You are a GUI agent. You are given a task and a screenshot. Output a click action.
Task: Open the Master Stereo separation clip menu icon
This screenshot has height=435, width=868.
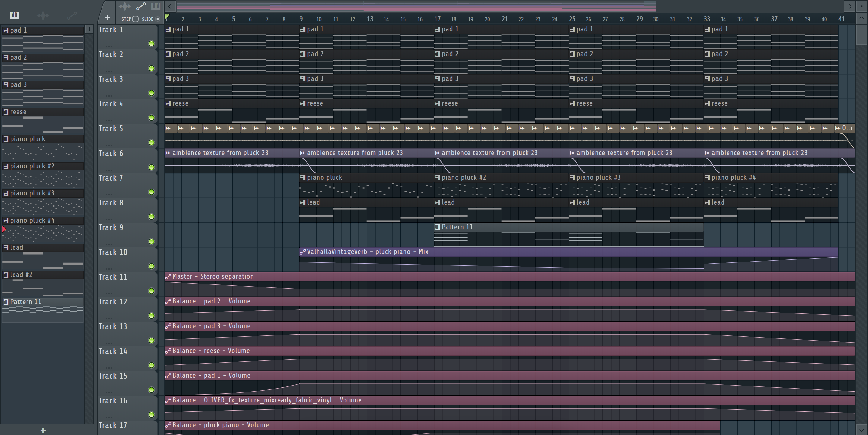coord(168,277)
